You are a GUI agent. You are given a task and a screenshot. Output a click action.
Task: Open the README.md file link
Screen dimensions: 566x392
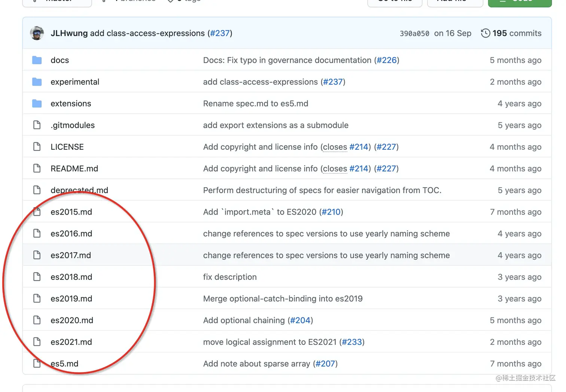click(x=74, y=168)
